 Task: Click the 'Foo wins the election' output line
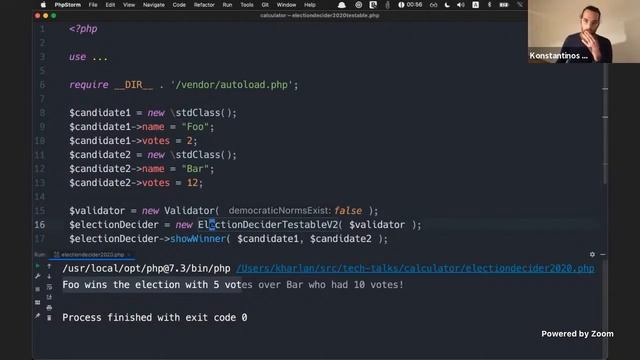pyautogui.click(x=233, y=284)
